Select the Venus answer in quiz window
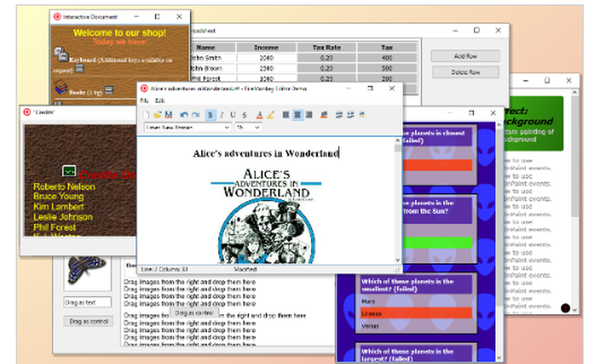The width and height of the screenshot is (595, 364). click(x=416, y=326)
